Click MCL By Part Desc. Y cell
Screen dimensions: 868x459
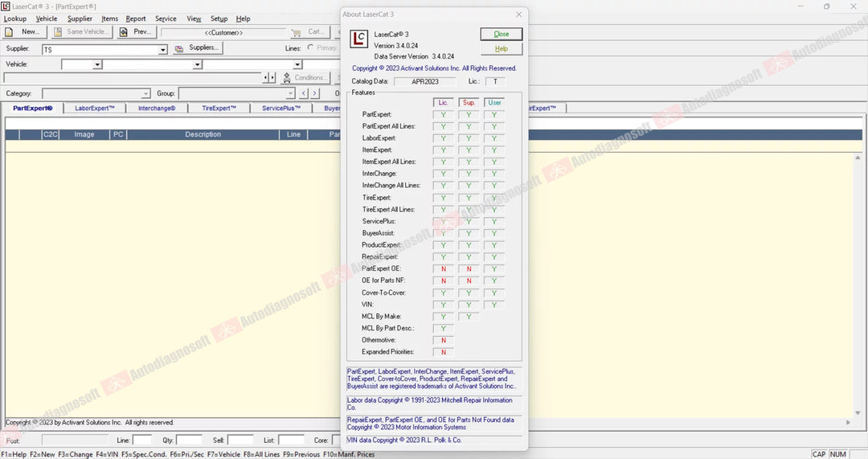444,328
